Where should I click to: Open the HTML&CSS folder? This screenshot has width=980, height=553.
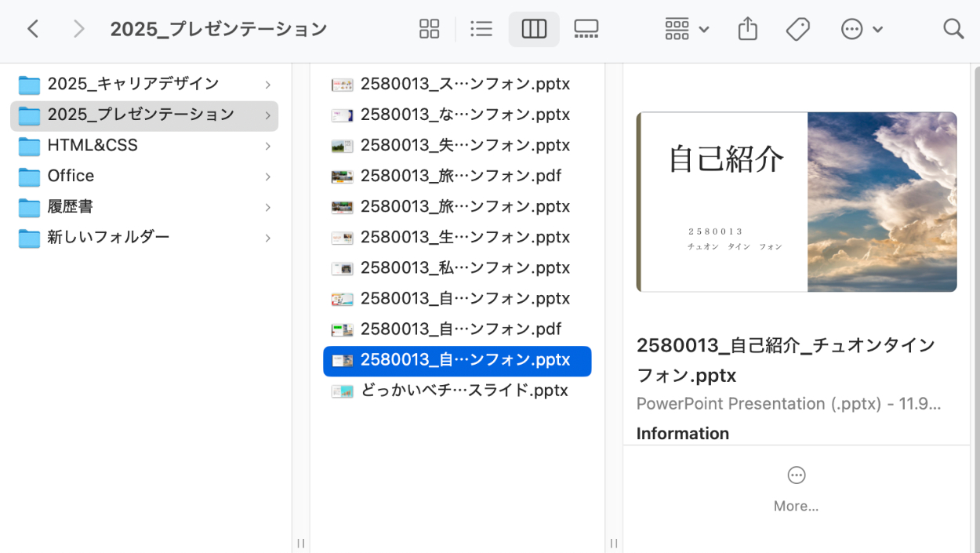point(93,146)
